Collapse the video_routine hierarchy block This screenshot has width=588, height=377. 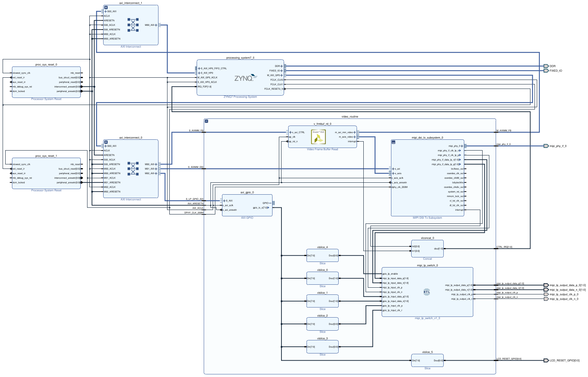coord(206,121)
